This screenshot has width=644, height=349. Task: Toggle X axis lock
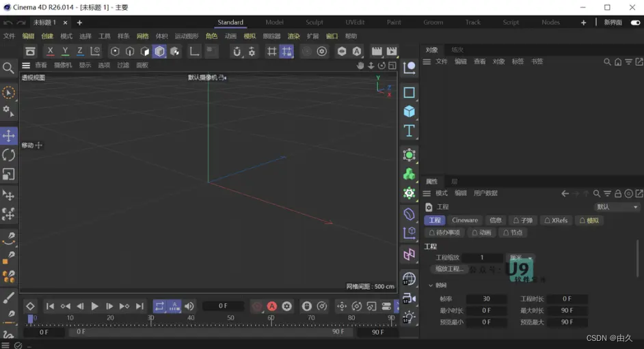pyautogui.click(x=50, y=51)
